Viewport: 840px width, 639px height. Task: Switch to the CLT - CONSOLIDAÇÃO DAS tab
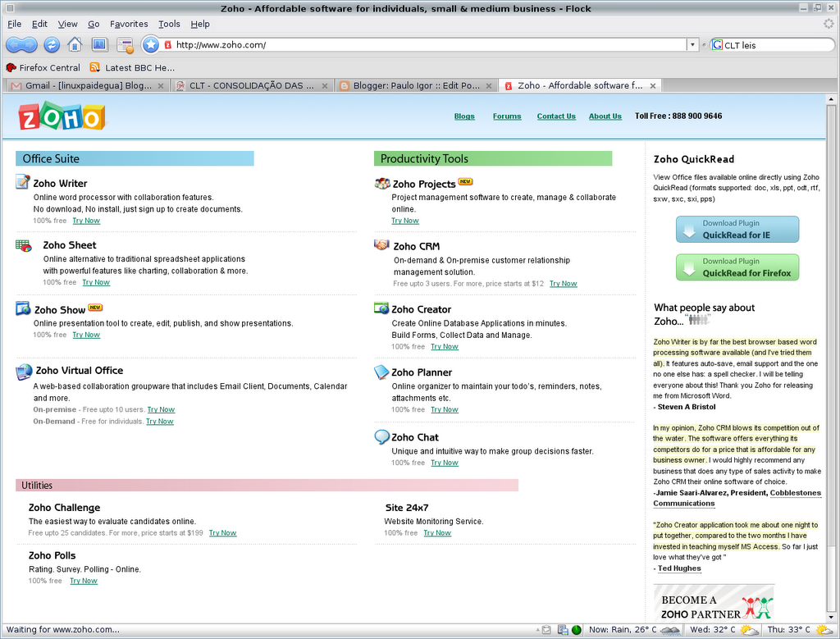coord(253,85)
